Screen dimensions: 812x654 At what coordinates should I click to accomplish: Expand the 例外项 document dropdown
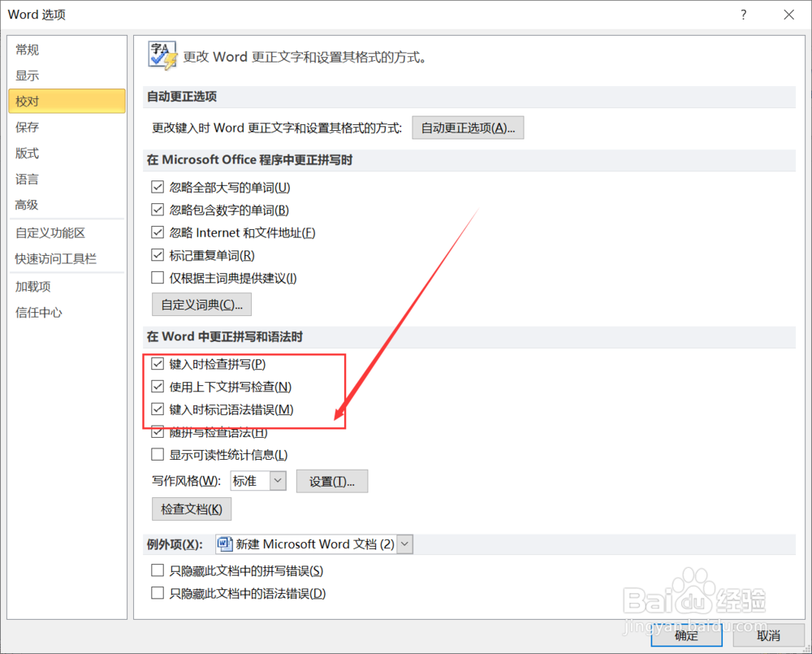[x=404, y=544]
